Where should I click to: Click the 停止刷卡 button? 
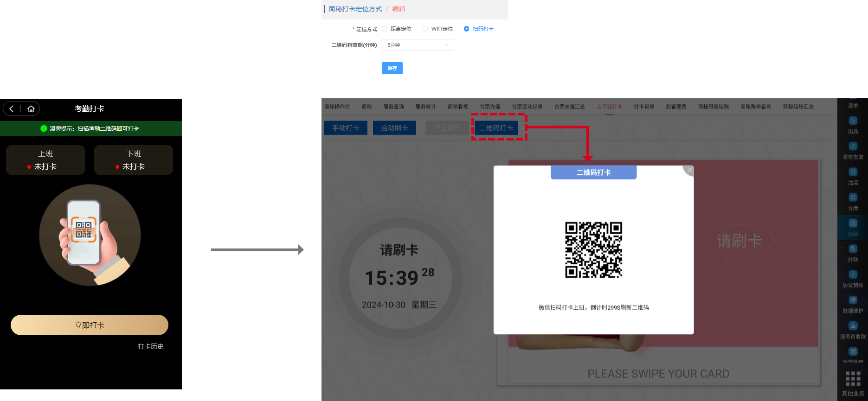click(x=447, y=128)
